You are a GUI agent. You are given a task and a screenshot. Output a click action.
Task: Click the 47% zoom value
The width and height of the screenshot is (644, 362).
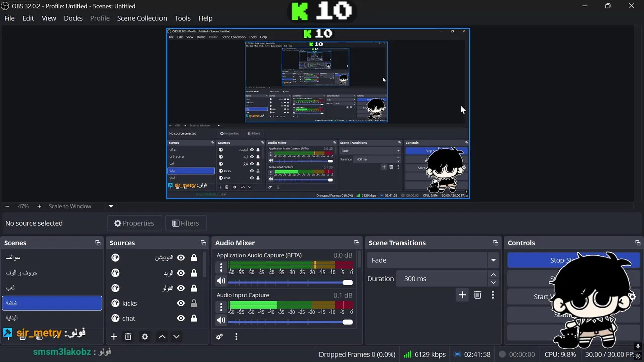(23, 206)
